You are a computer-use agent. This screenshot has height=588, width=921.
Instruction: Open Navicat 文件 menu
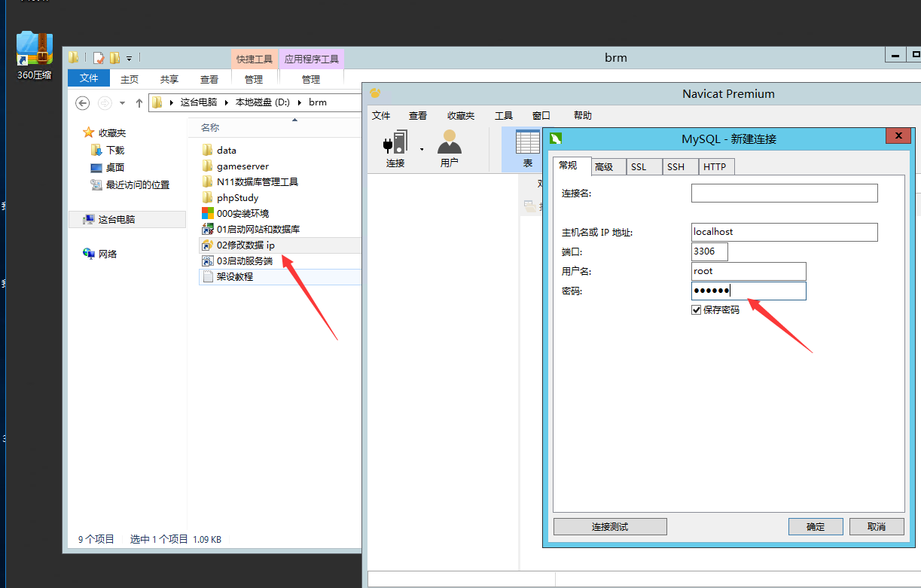(381, 115)
